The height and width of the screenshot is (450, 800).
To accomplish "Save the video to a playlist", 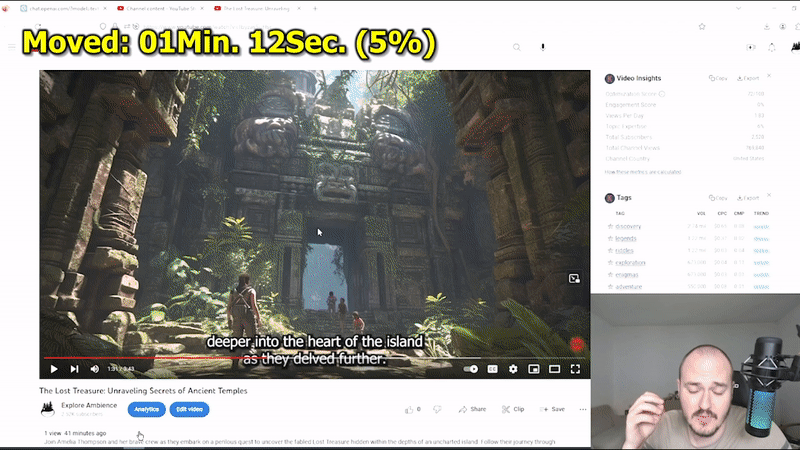I will pyautogui.click(x=552, y=409).
